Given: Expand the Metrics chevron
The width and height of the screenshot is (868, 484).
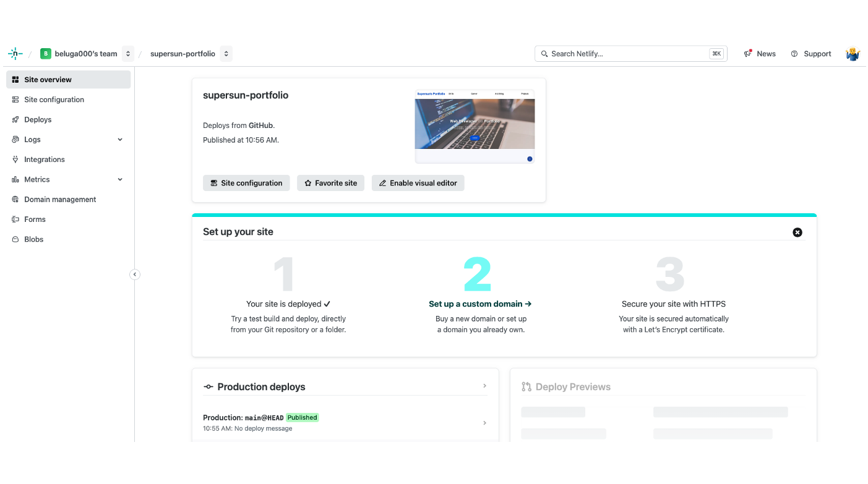Looking at the screenshot, I should coord(120,179).
